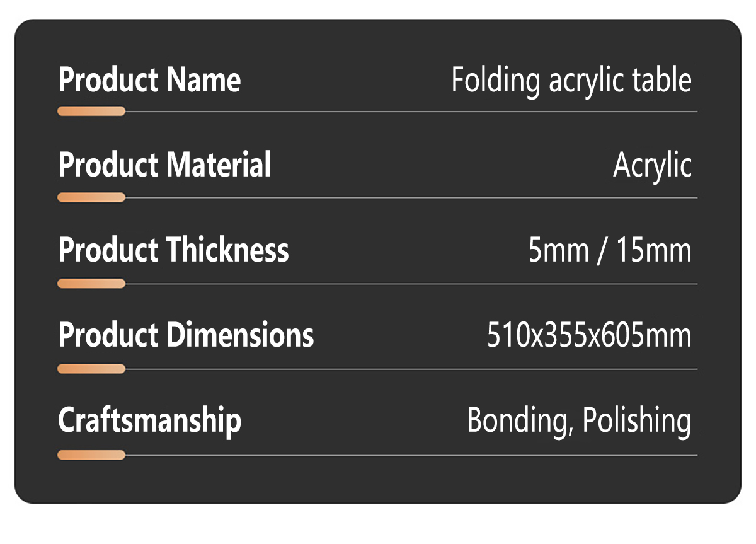Screen dimensions: 756x544
Task: Click the Product Name label
Action: [x=149, y=80]
